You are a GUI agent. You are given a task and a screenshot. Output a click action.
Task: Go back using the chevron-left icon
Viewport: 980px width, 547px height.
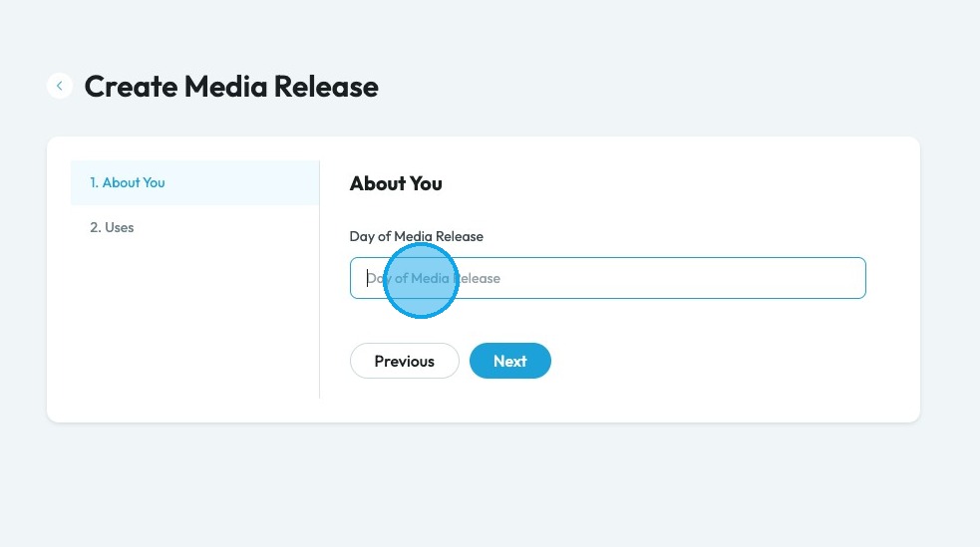click(x=60, y=86)
